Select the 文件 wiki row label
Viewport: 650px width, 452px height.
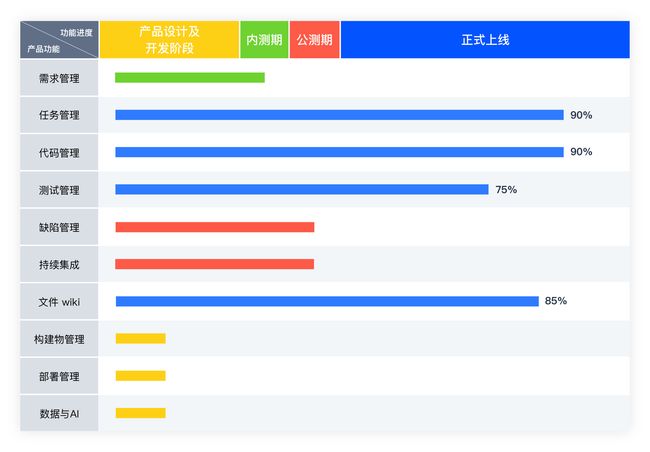click(59, 301)
